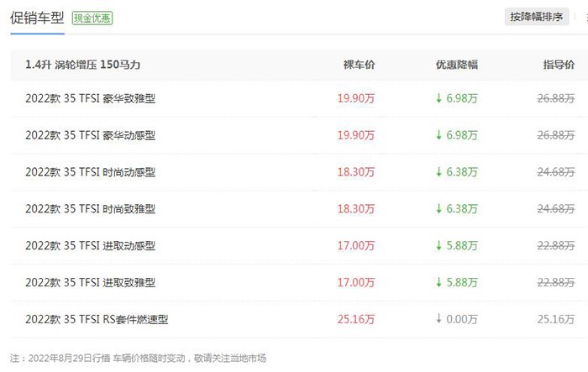The width and height of the screenshot is (588, 372).
Task: Click the down arrow in 进取致雅型 row
Action: [x=438, y=282]
